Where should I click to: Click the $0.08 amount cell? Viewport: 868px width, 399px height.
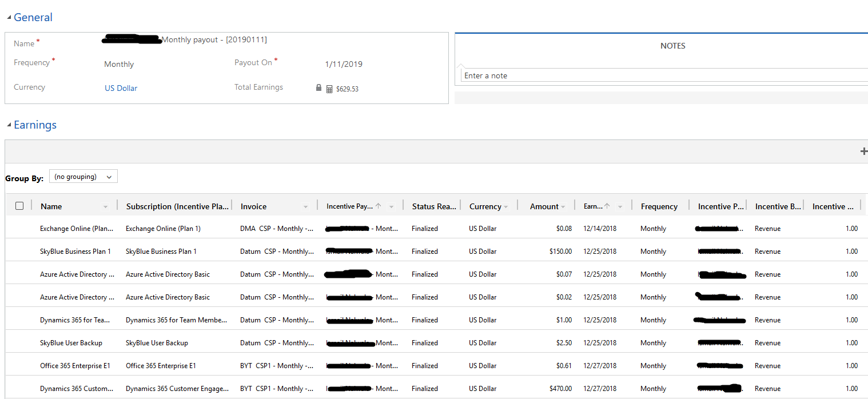pyautogui.click(x=564, y=229)
